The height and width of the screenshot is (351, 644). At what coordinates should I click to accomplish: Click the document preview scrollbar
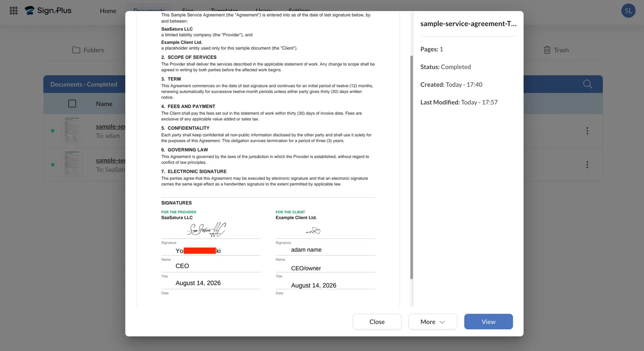tap(411, 167)
